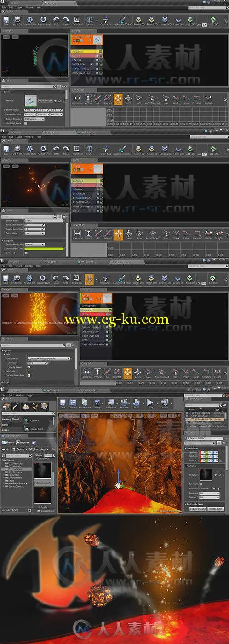
Task: Click Matinee in the level editor toolbar
Action: coord(124,402)
